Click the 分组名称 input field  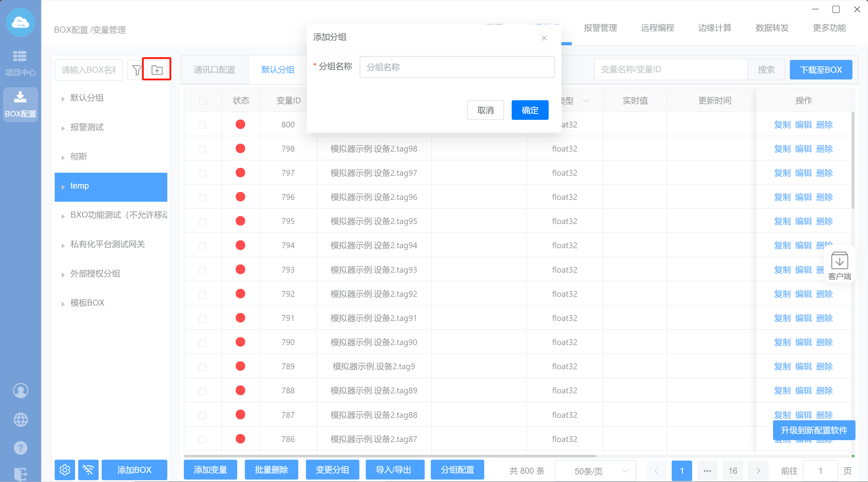pyautogui.click(x=457, y=67)
